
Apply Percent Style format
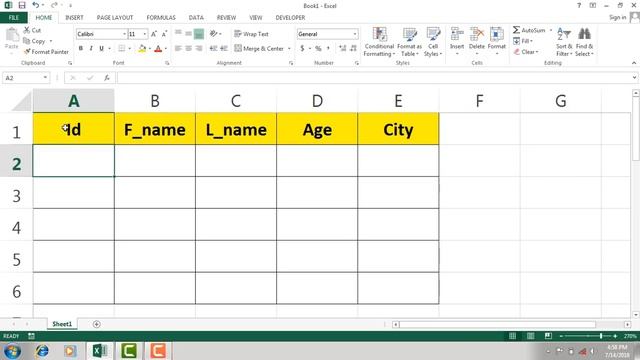318,48
